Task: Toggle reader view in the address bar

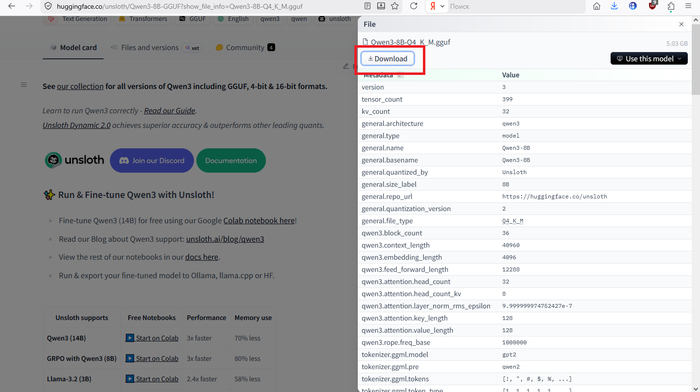Action: 367,6
